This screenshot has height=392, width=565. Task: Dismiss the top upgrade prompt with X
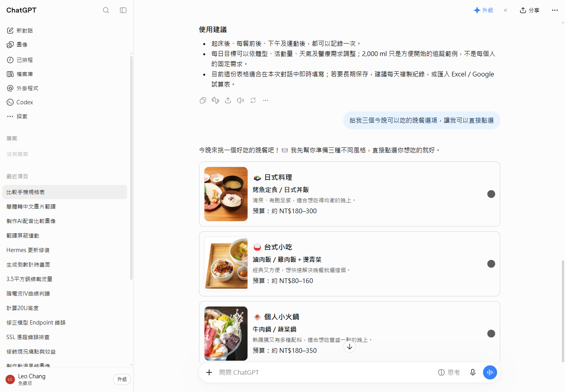point(505,10)
